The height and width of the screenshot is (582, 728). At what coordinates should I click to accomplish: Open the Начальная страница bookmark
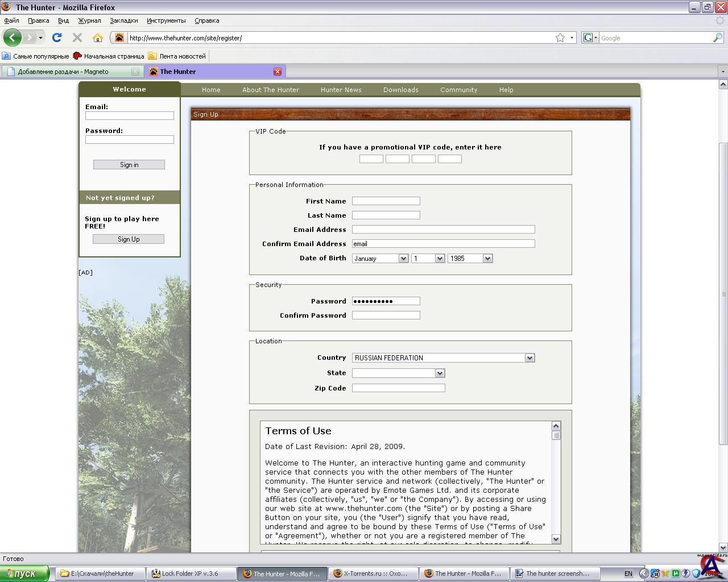click(x=109, y=56)
